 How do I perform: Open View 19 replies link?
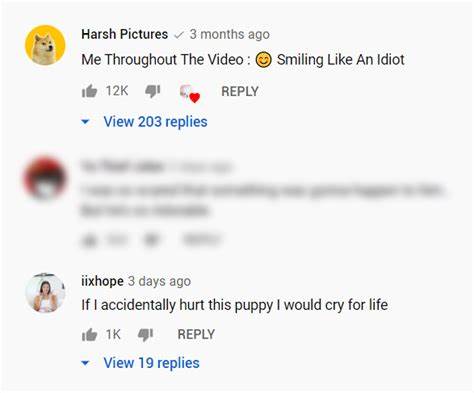tap(152, 363)
